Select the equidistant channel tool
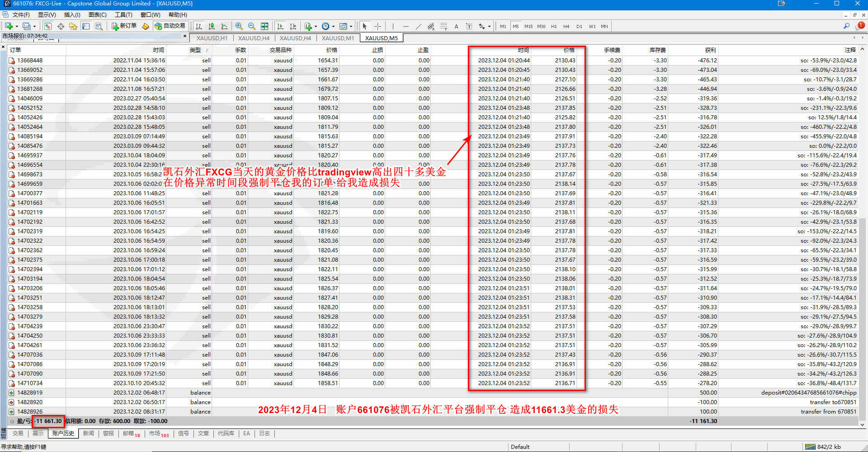 pos(431,26)
